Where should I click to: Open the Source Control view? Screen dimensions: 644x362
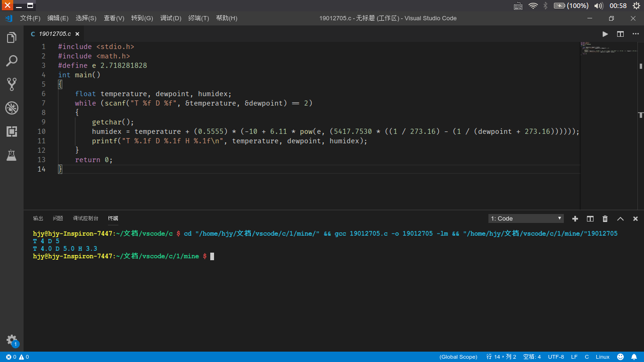12,84
